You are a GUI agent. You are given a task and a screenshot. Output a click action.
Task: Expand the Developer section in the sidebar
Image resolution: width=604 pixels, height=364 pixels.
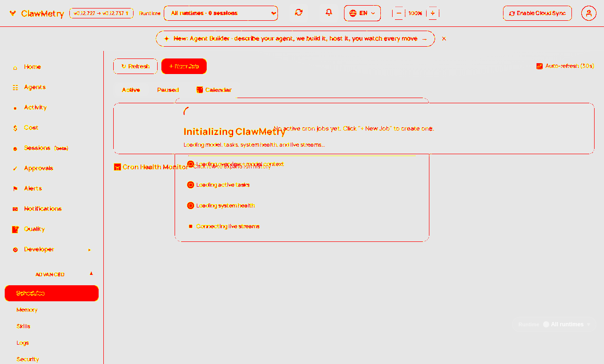[x=52, y=249]
